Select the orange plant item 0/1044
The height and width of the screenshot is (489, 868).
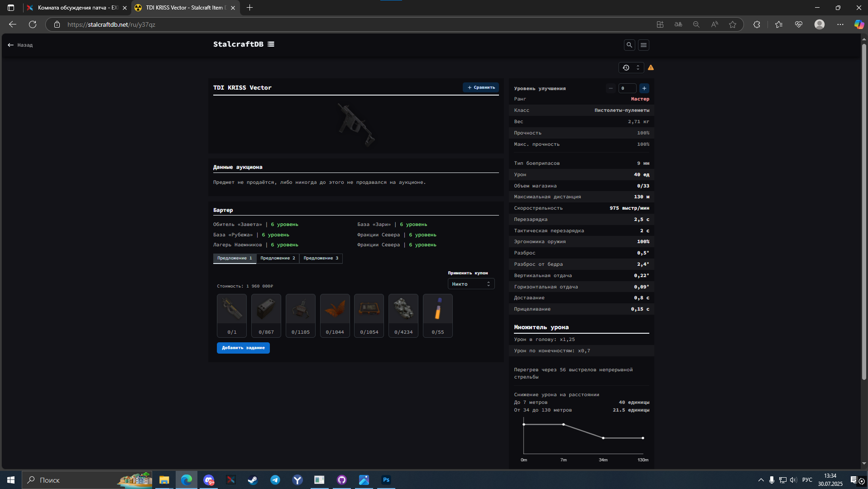pos(335,316)
